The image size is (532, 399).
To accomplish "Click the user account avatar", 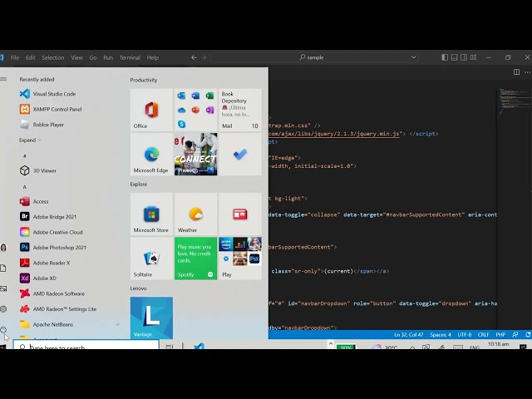I will (3, 248).
